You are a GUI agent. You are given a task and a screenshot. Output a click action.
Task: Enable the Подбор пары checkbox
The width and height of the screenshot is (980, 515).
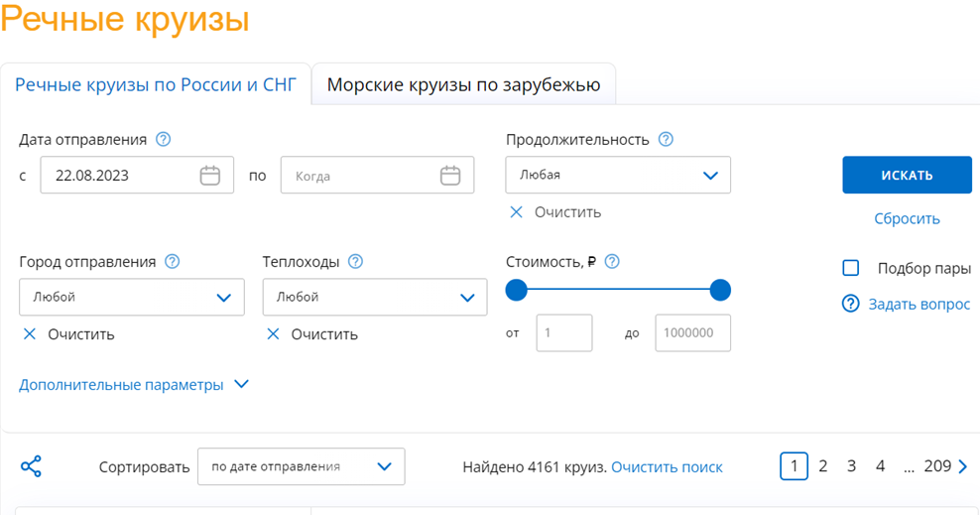(851, 268)
